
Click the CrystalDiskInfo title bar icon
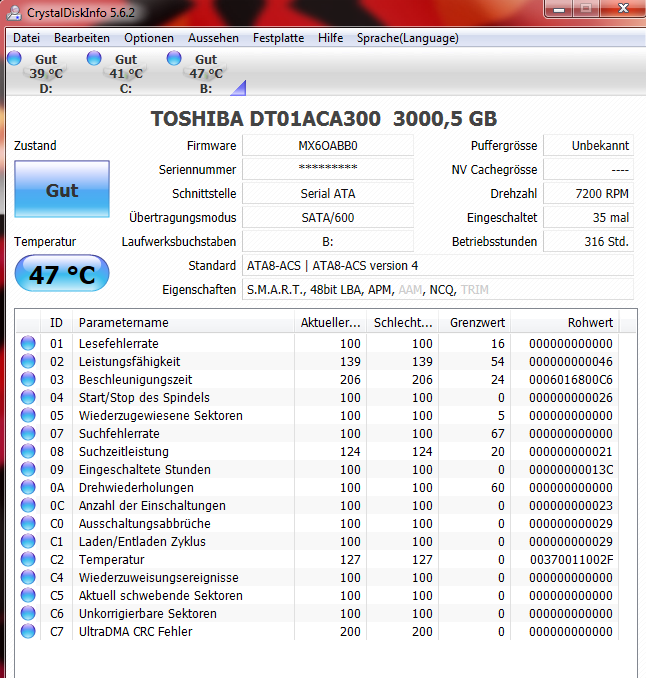tap(14, 13)
